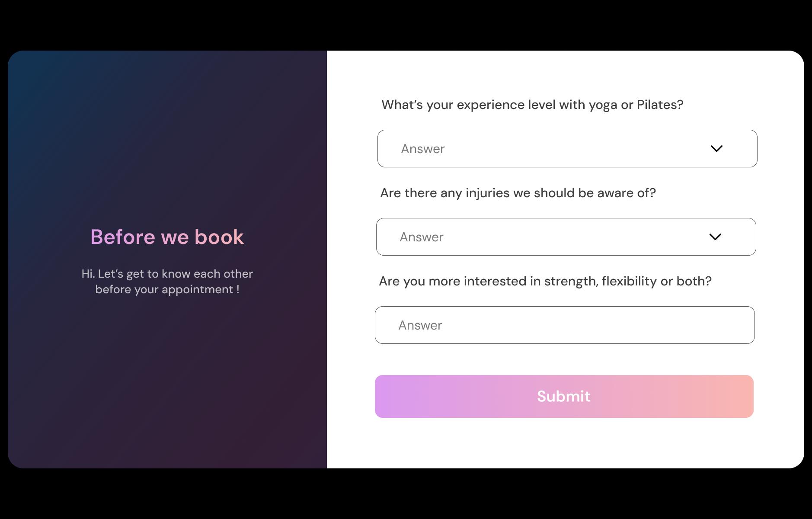Click the word "Submit" on the gradient button
This screenshot has width=812, height=519.
(563, 396)
